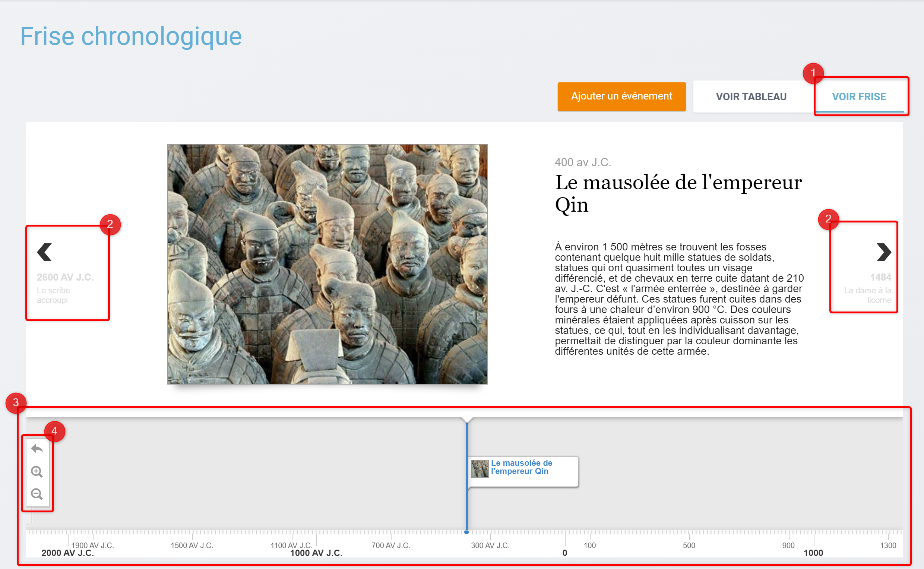The height and width of the screenshot is (569, 924).
Task: Click the 2600 AV J.C. previous label
Action: (x=65, y=277)
